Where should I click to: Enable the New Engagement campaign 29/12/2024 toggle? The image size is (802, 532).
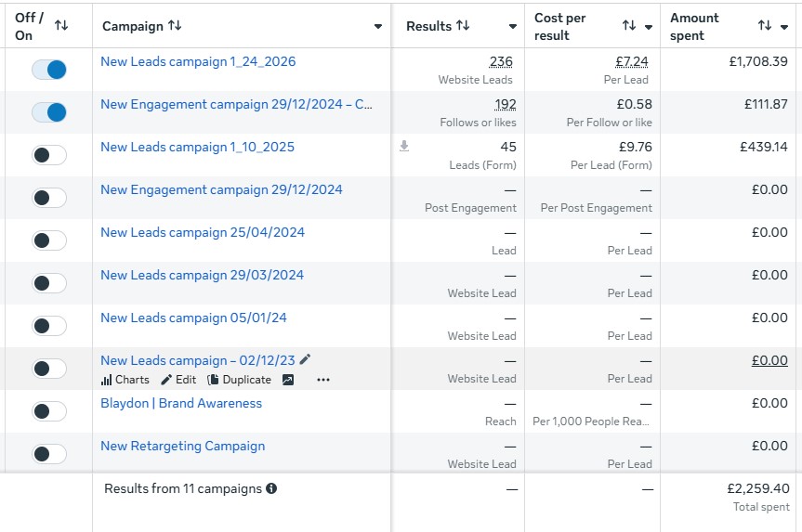49,198
